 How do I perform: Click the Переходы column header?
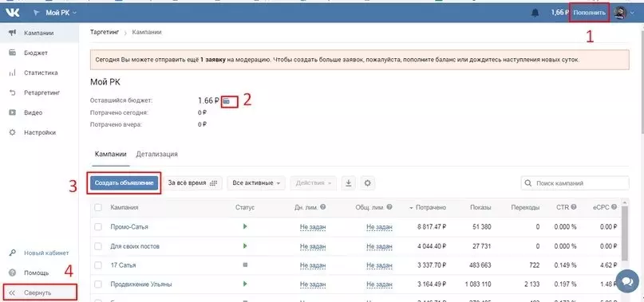point(525,208)
